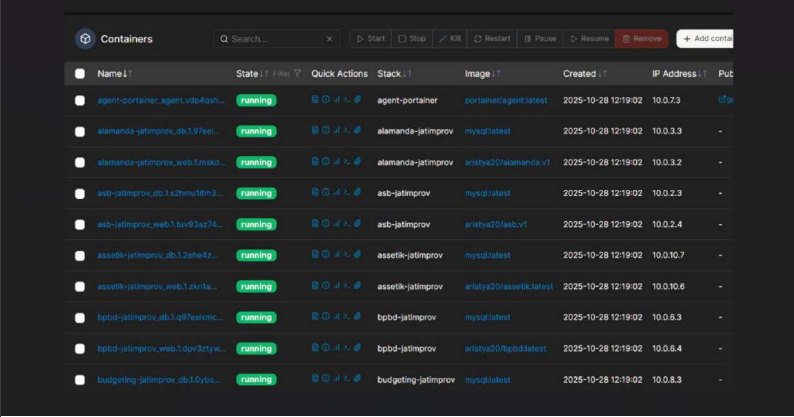This screenshot has width=794, height=417.
Task: Open logs for budgeting-jatimprov_db container
Action: 315,378
